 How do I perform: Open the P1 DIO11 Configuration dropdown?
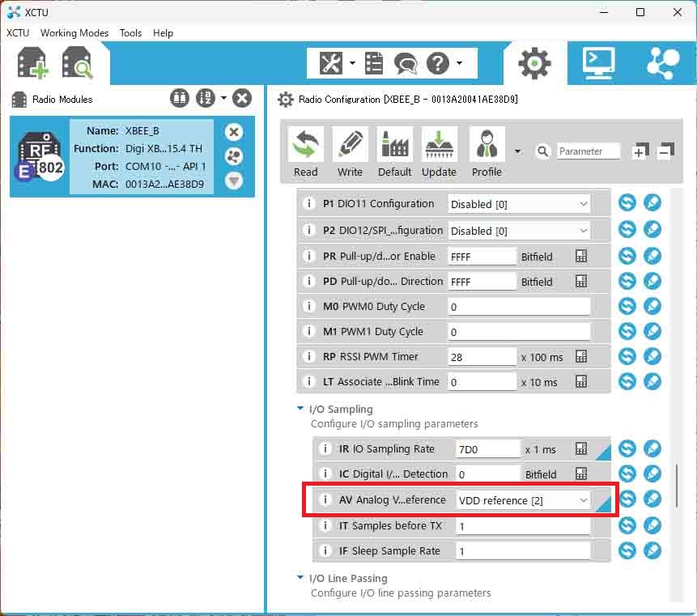click(x=519, y=204)
